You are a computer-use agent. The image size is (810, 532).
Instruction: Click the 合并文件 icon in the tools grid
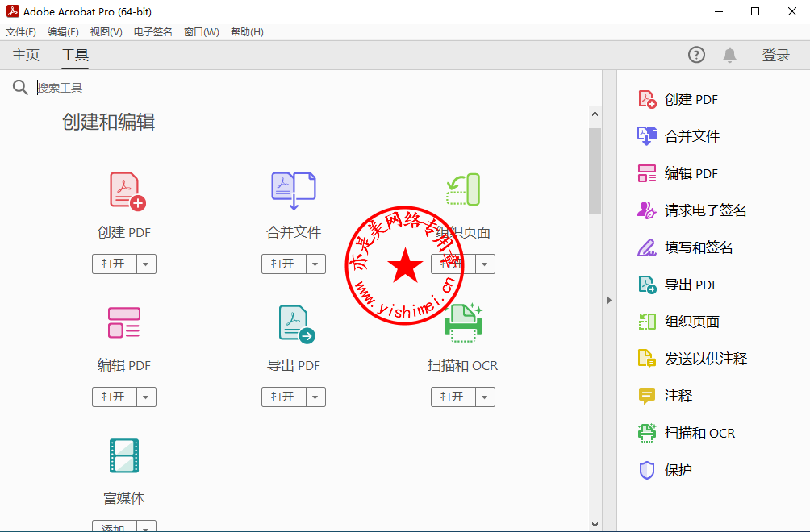tap(294, 191)
